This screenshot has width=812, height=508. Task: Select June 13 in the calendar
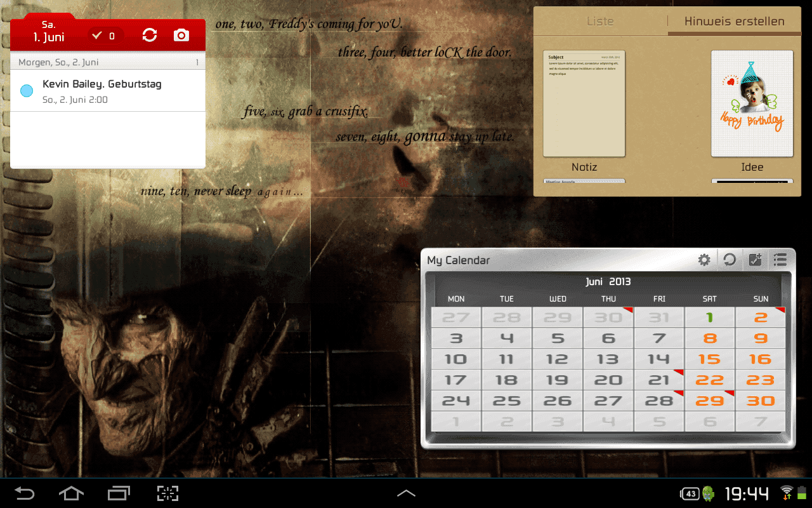tap(608, 359)
